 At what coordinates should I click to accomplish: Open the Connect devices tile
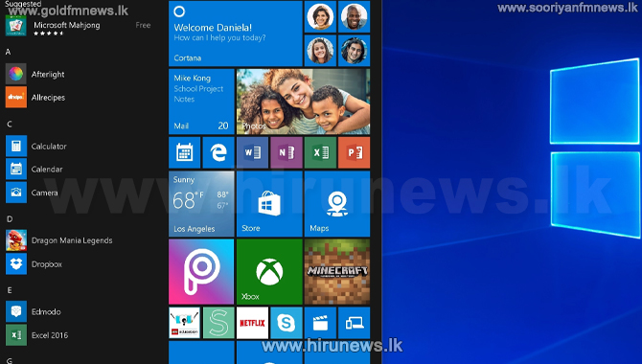pyautogui.click(x=355, y=323)
